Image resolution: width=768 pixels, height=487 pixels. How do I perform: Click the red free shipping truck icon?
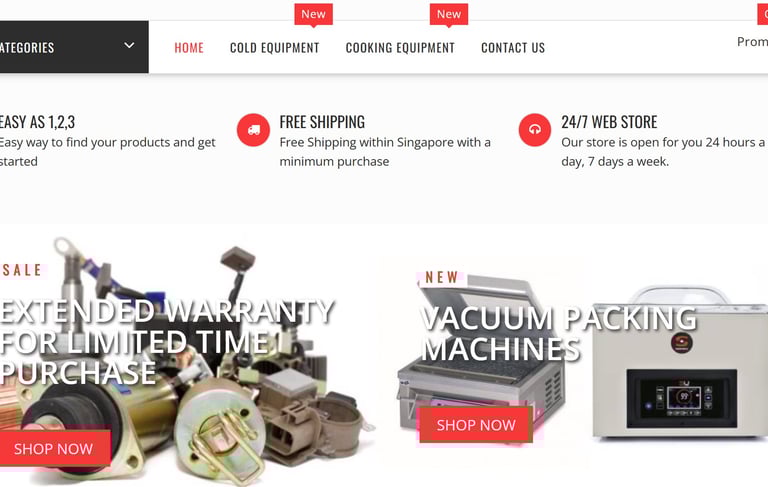[253, 130]
